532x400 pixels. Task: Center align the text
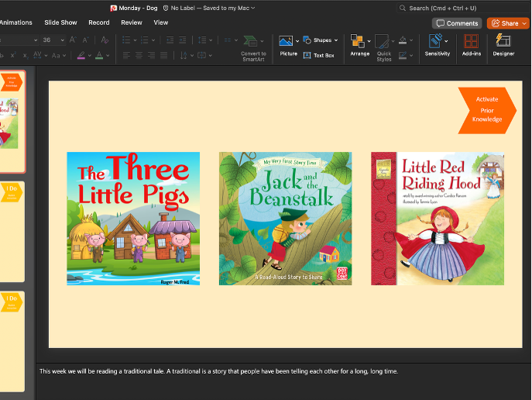[x=139, y=55]
